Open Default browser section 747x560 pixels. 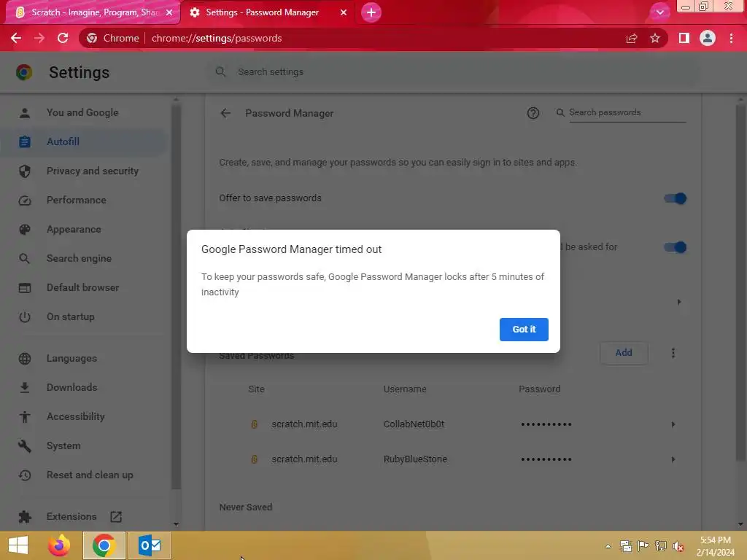point(83,287)
